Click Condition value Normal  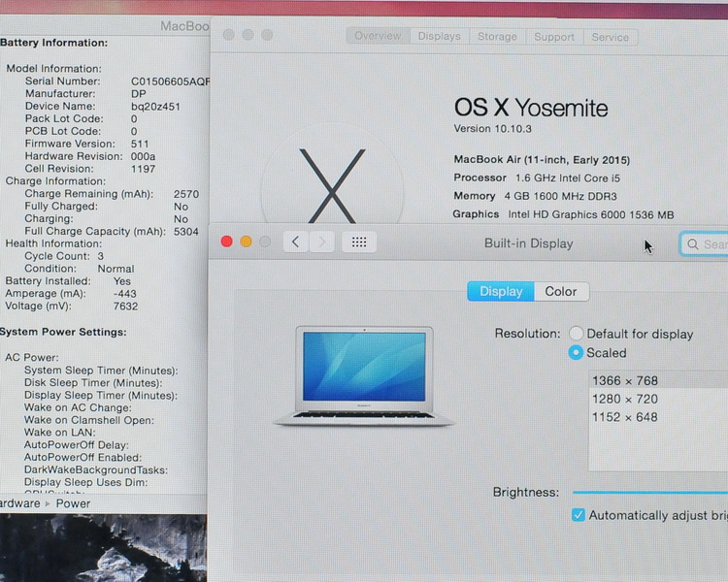116,269
